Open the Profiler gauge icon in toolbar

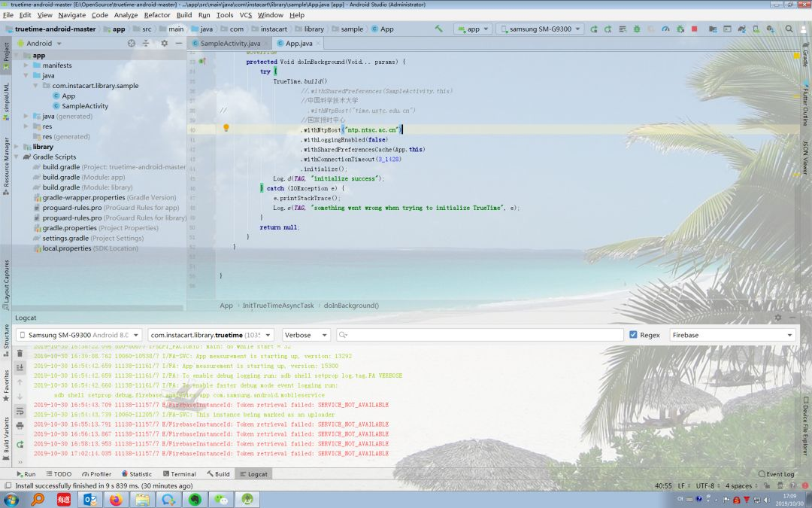click(x=665, y=29)
